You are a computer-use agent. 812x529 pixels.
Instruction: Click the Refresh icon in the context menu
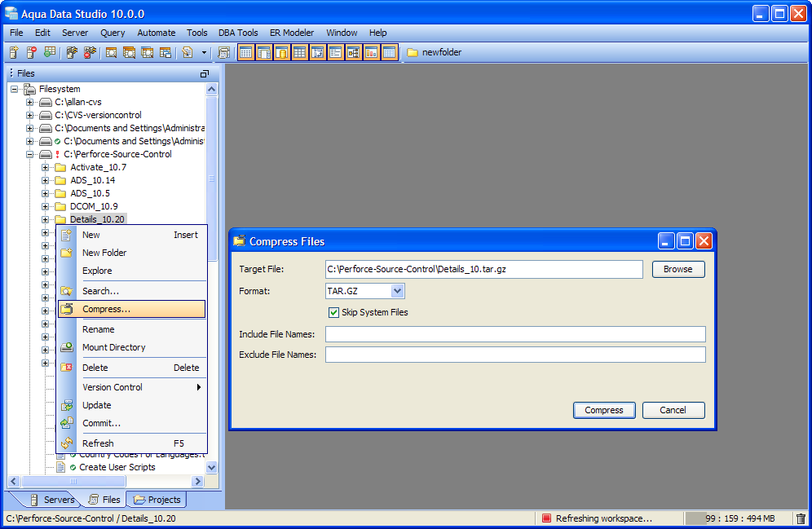click(67, 443)
